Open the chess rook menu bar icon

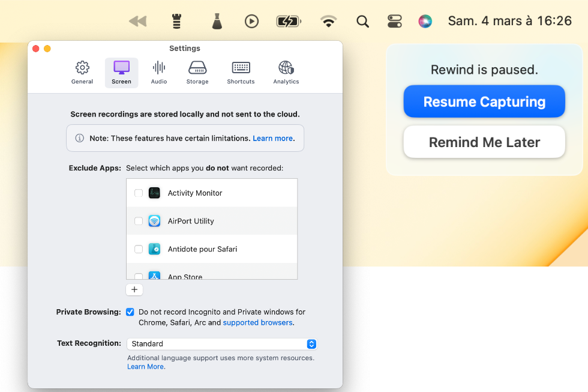(x=176, y=21)
